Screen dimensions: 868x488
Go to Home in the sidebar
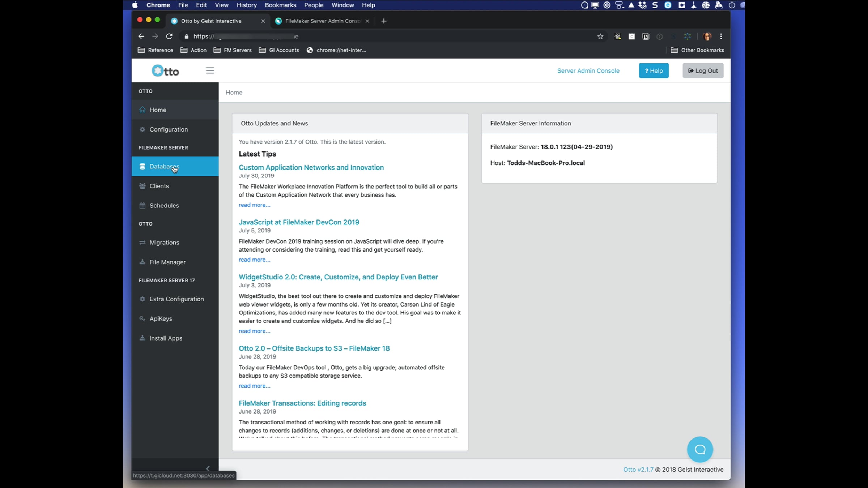[175, 110]
